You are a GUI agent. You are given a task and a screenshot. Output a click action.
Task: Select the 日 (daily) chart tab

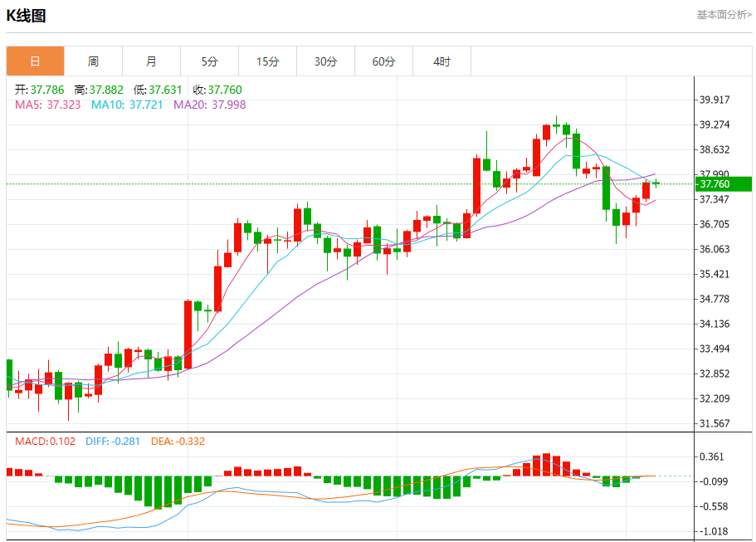click(x=35, y=61)
